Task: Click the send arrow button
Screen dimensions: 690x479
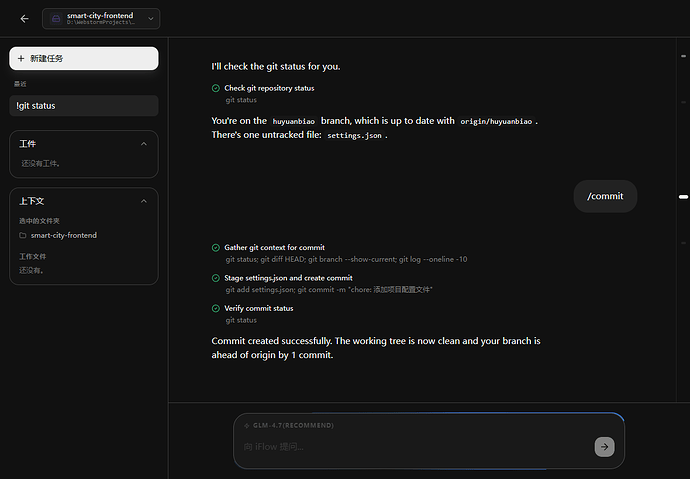Action: click(604, 447)
